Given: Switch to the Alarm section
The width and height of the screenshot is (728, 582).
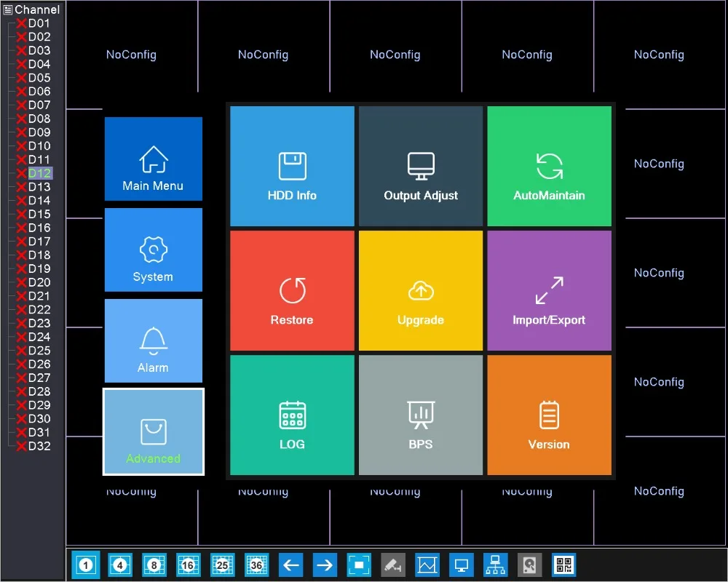Looking at the screenshot, I should (153, 340).
